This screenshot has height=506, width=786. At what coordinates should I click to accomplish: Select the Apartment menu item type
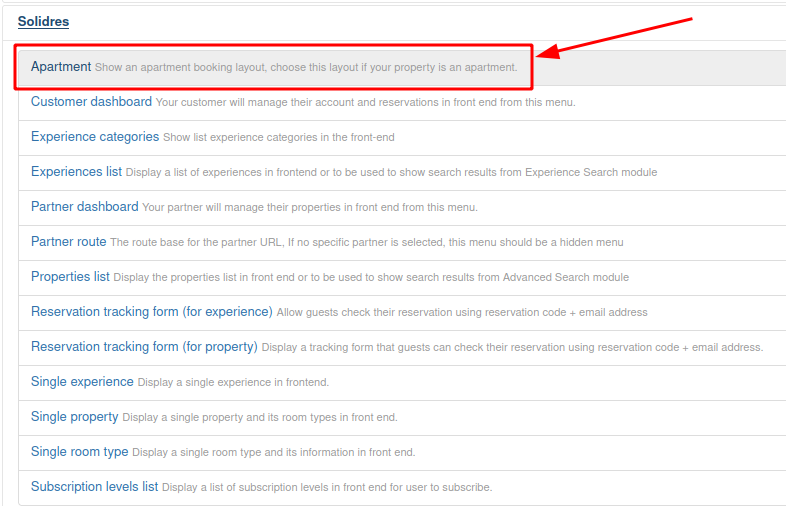point(61,67)
